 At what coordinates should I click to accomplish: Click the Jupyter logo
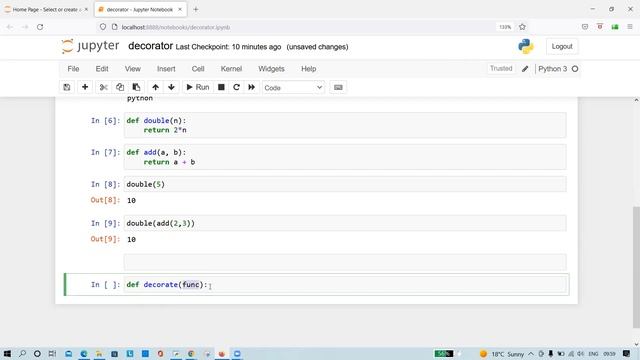(x=90, y=46)
